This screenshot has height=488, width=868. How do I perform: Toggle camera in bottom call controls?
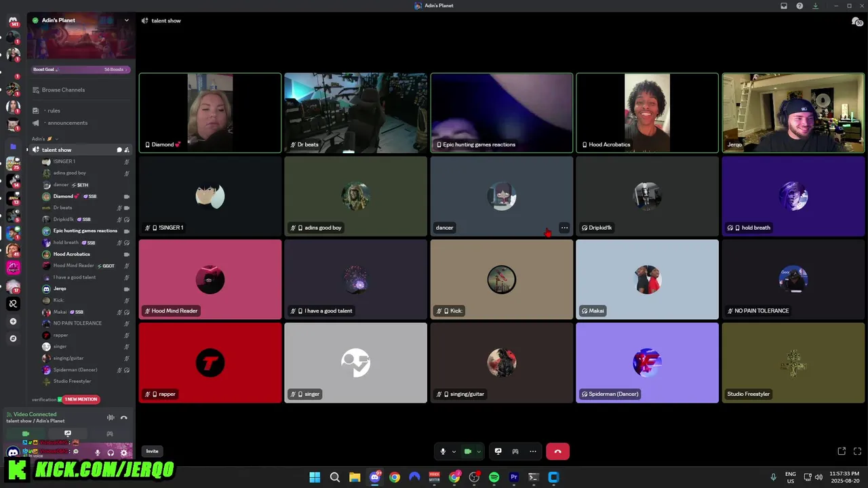467,451
